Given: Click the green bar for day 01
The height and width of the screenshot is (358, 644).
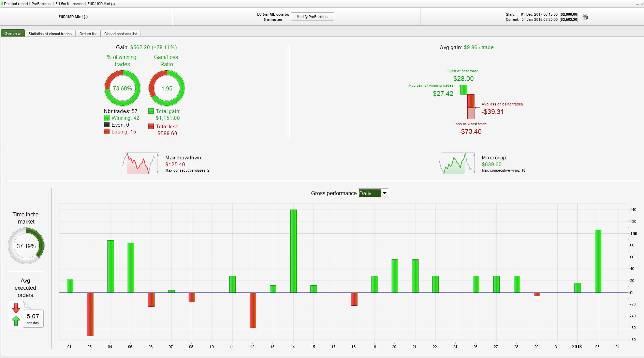Looking at the screenshot, I should [x=70, y=286].
